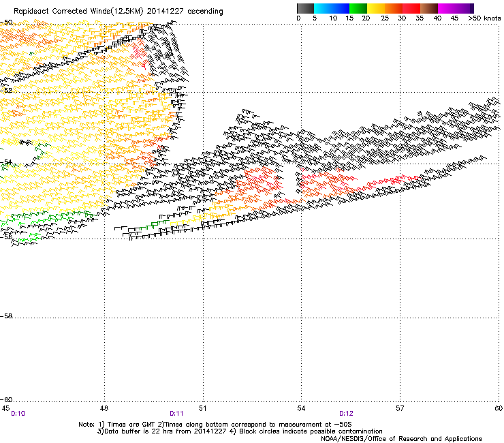The width and height of the screenshot is (504, 443).
Task: Click the purple time label 'D:12'
Action: click(346, 414)
